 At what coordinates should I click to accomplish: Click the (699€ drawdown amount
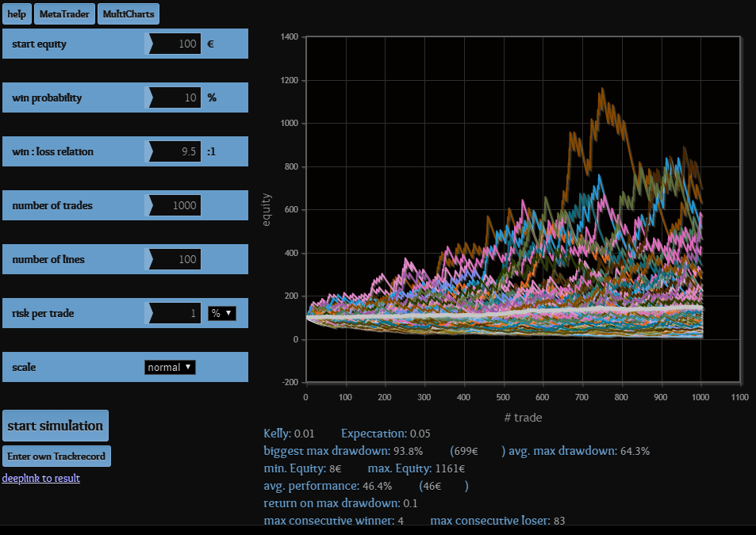tap(464, 451)
